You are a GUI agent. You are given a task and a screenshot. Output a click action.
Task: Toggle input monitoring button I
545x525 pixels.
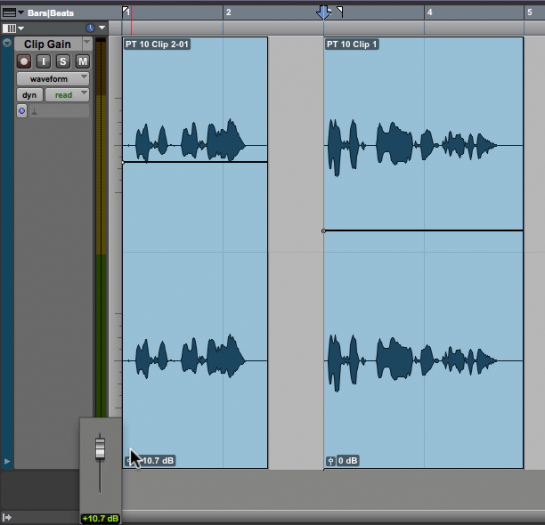(x=43, y=62)
